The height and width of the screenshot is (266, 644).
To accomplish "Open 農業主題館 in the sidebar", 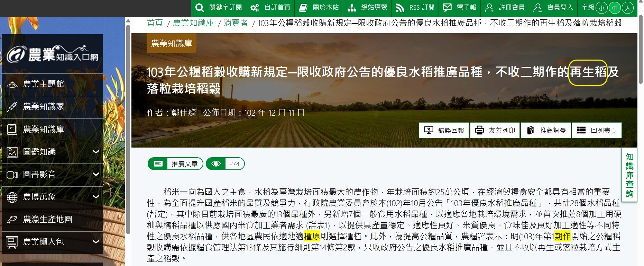I will tap(43, 84).
